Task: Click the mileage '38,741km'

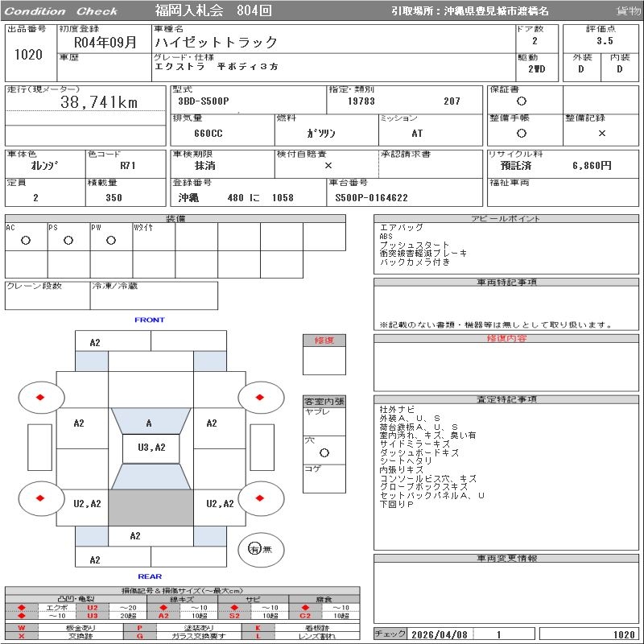Action: [99, 102]
